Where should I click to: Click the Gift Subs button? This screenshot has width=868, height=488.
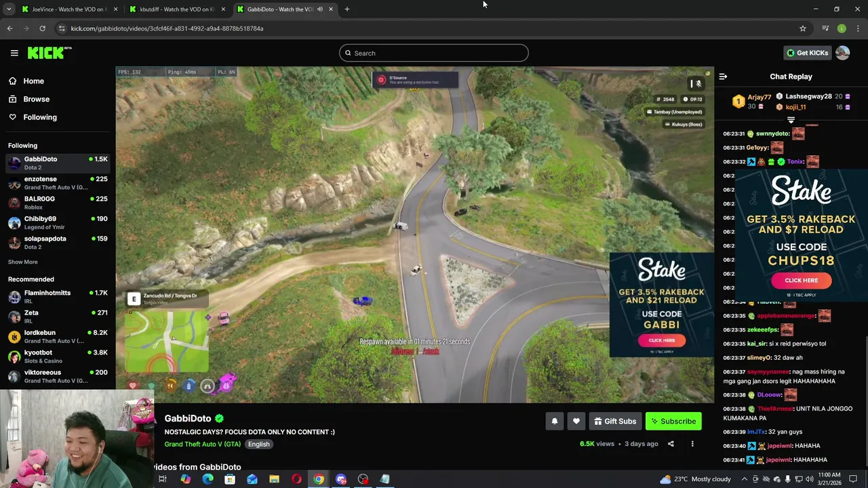click(x=615, y=421)
